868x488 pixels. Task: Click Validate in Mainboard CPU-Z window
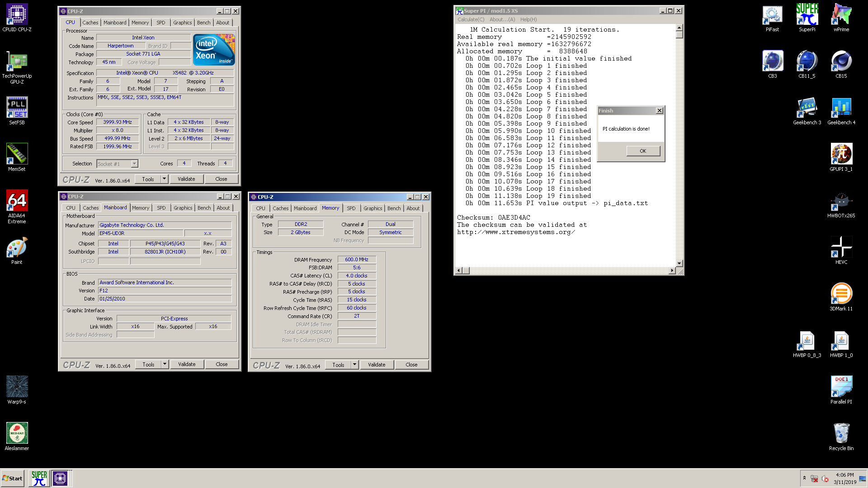[187, 364]
